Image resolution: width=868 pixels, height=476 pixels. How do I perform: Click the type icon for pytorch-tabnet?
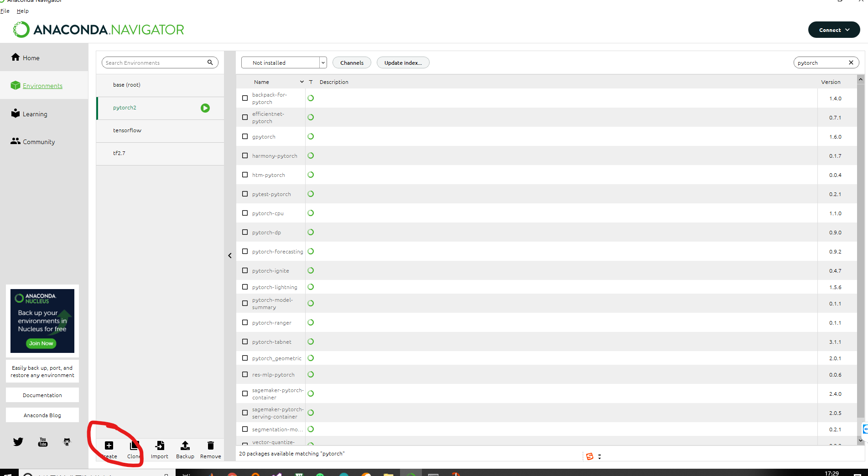click(311, 341)
